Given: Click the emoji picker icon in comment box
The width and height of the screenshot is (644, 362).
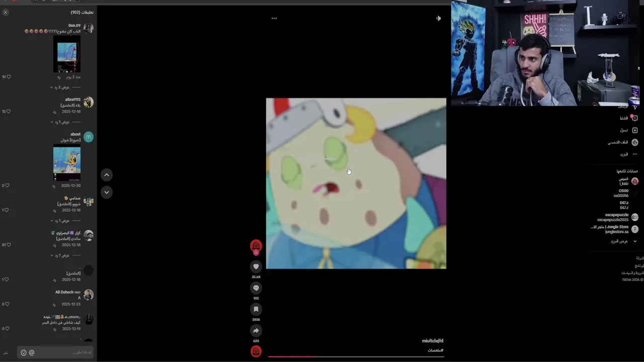Looking at the screenshot, I should [x=23, y=352].
